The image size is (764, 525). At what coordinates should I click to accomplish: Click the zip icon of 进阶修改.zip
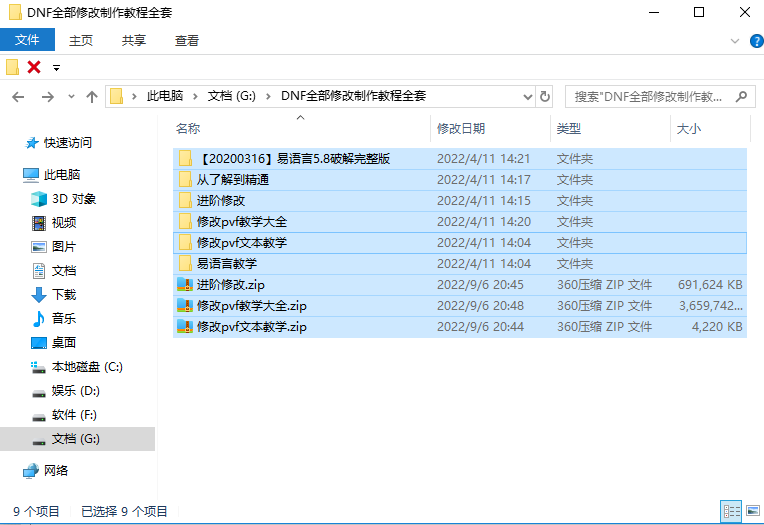[x=185, y=284]
